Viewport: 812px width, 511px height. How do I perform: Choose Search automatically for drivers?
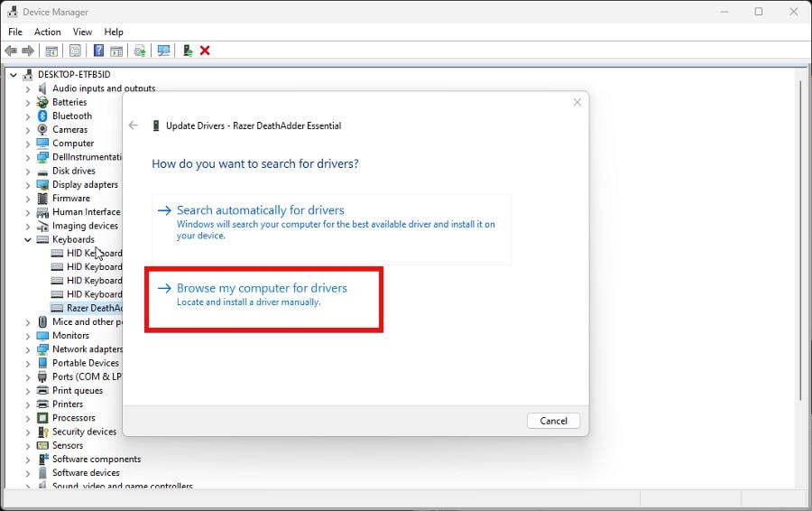(x=331, y=229)
